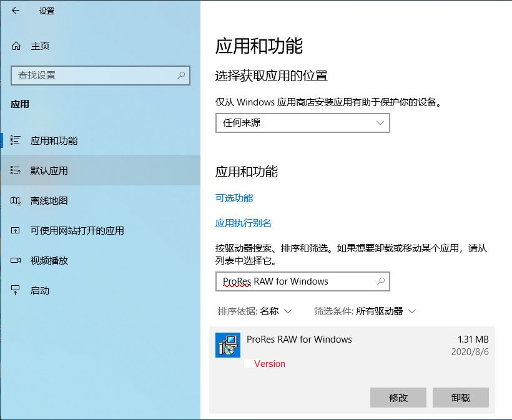Image resolution: width=512 pixels, height=420 pixels.
Task: Click the 修改 button
Action: click(x=398, y=398)
